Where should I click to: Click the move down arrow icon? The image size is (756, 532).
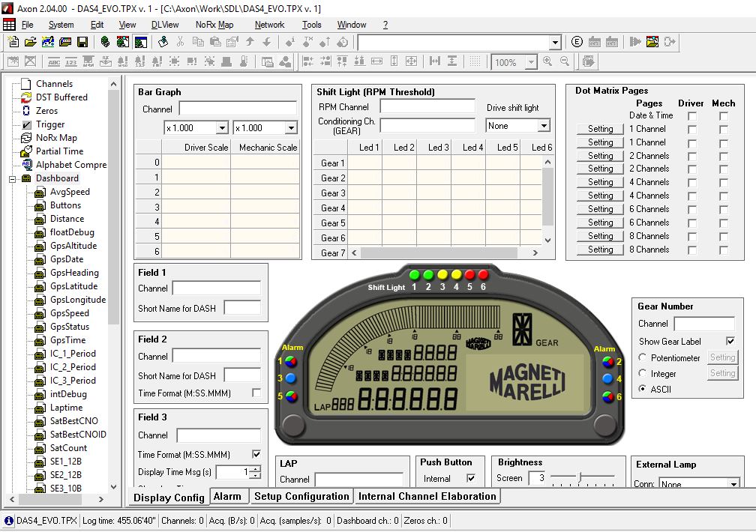[267, 42]
